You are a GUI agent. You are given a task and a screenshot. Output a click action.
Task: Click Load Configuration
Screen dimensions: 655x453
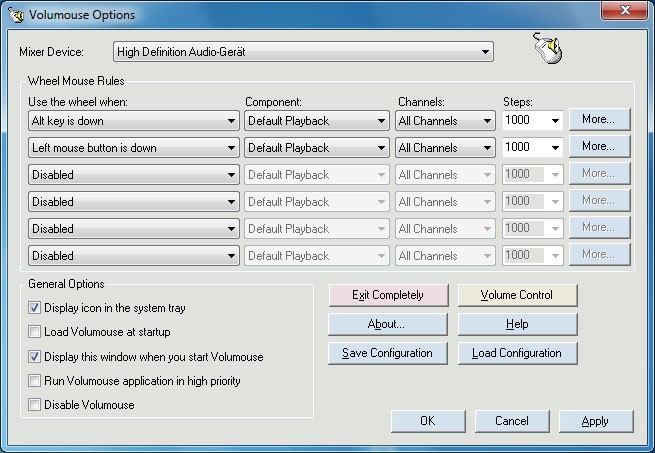[518, 353]
